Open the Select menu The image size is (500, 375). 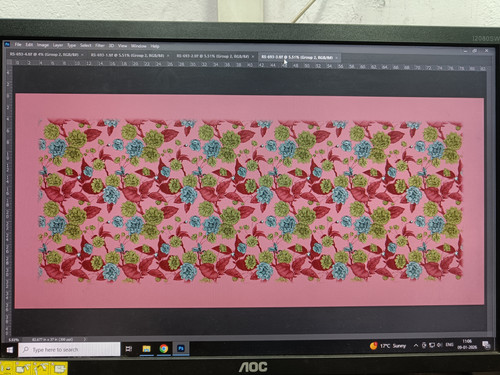(86, 45)
